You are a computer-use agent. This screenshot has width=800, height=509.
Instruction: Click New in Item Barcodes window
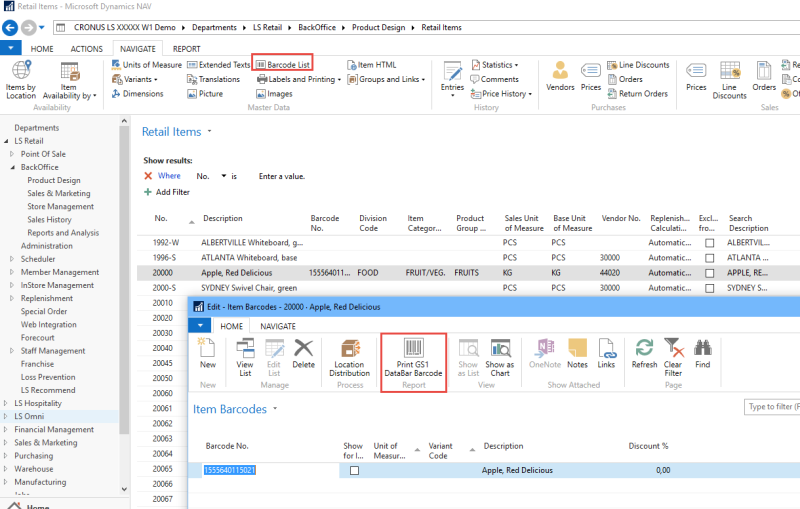point(208,353)
